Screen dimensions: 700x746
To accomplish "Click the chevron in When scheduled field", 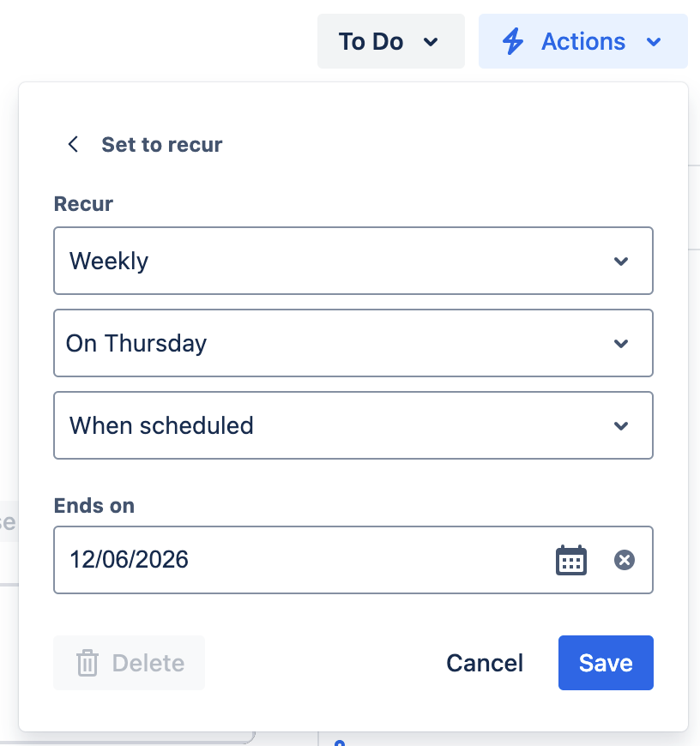I will [621, 425].
